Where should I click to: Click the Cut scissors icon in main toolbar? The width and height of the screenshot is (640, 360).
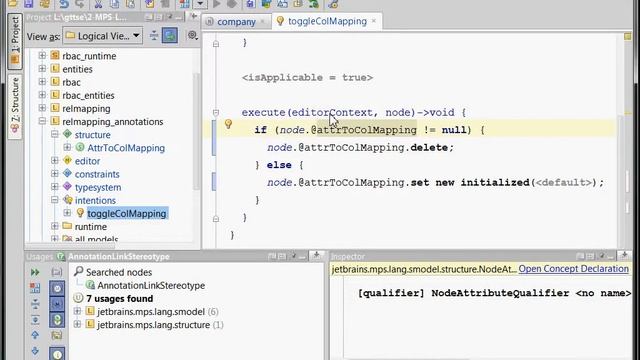click(98, 4)
